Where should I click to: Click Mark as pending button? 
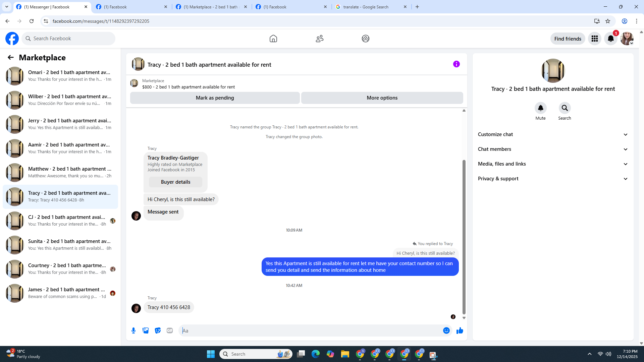[215, 98]
